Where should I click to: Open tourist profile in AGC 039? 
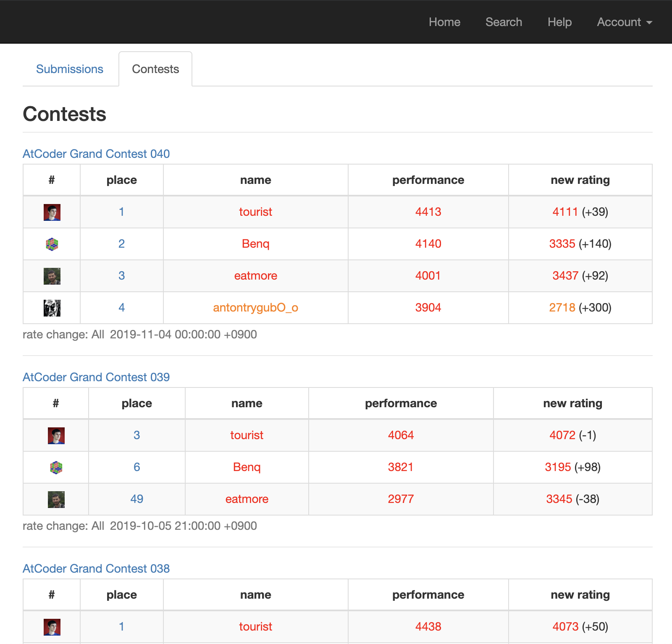(247, 435)
